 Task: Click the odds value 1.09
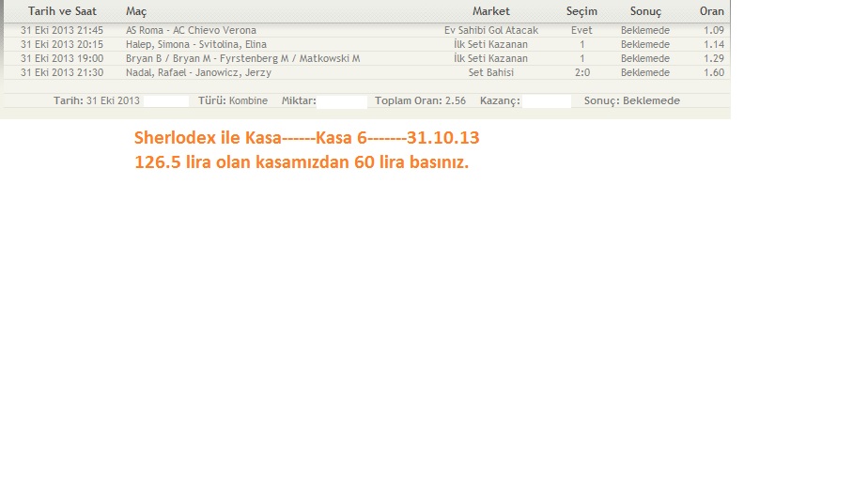point(714,30)
